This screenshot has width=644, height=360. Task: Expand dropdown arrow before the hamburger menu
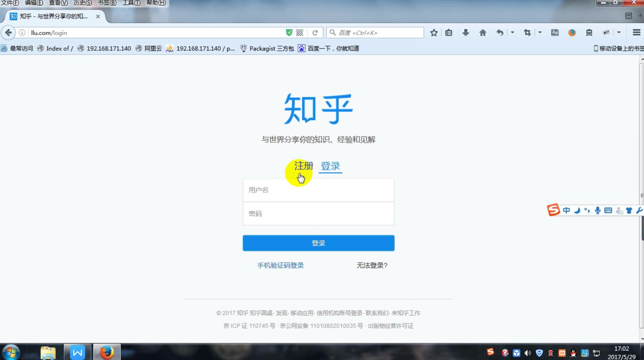point(618,33)
